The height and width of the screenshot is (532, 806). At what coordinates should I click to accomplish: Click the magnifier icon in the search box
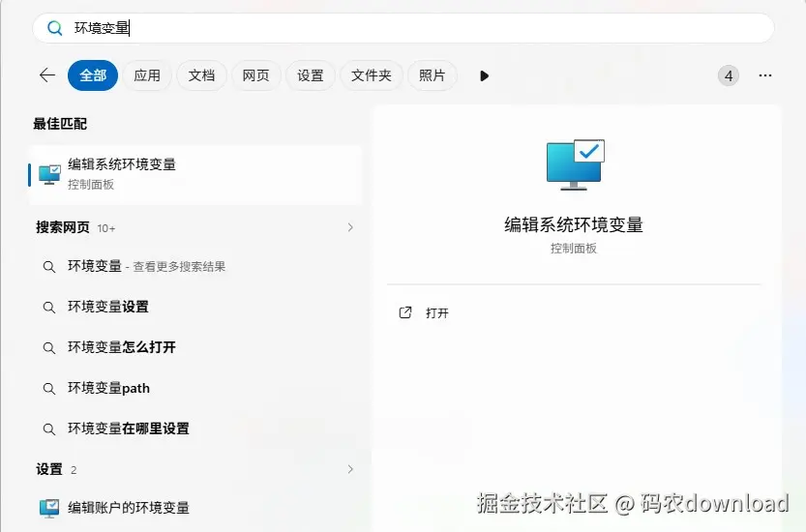54,28
